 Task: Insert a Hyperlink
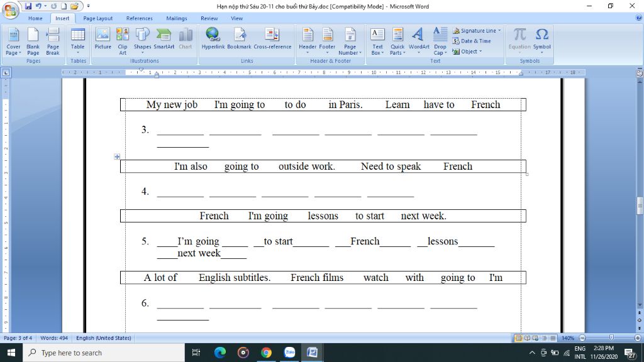coord(213,38)
